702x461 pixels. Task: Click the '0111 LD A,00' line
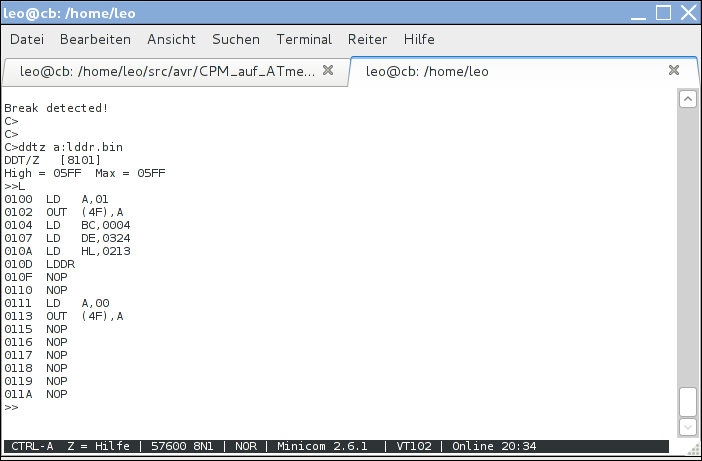point(56,303)
